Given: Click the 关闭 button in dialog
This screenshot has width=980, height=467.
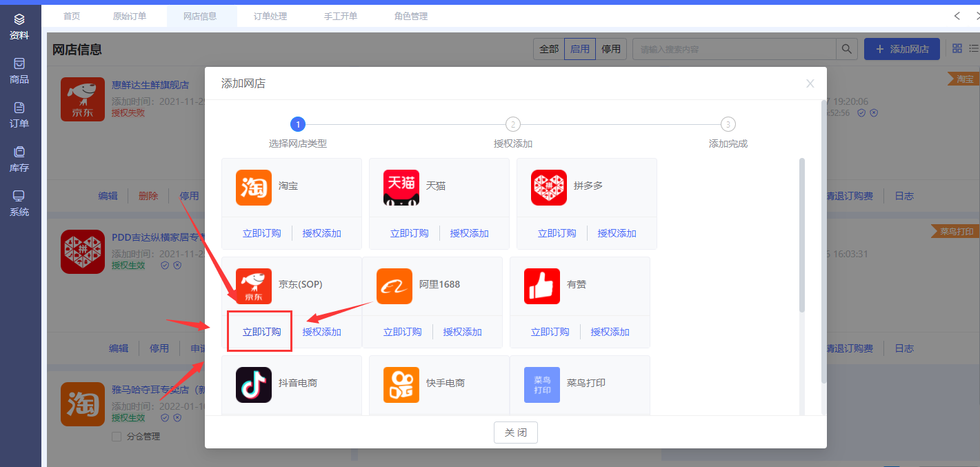Looking at the screenshot, I should coord(516,433).
